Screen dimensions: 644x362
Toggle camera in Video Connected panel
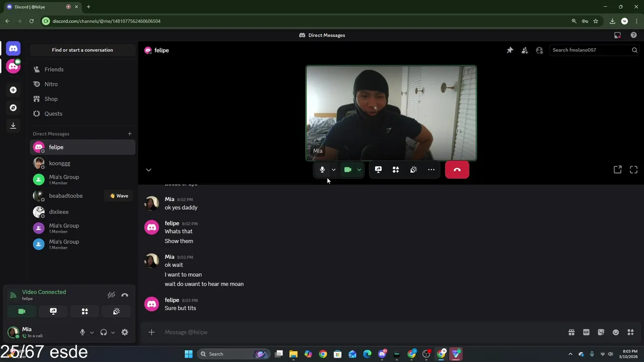tap(22, 311)
